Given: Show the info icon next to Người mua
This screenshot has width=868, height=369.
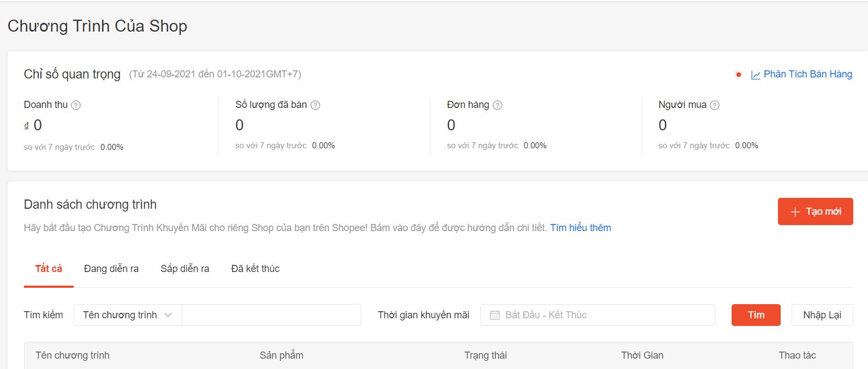Looking at the screenshot, I should (x=715, y=105).
